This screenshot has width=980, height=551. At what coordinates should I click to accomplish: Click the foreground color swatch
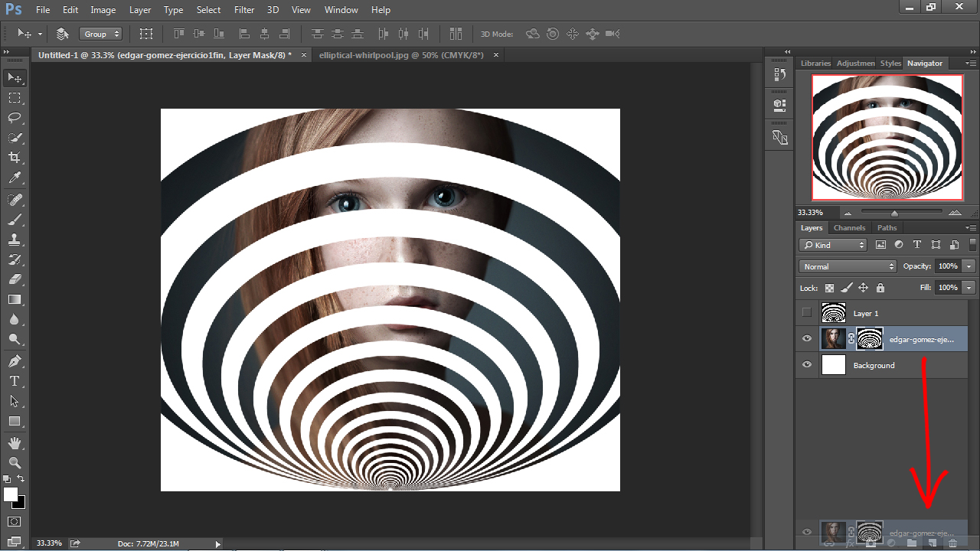(x=11, y=494)
